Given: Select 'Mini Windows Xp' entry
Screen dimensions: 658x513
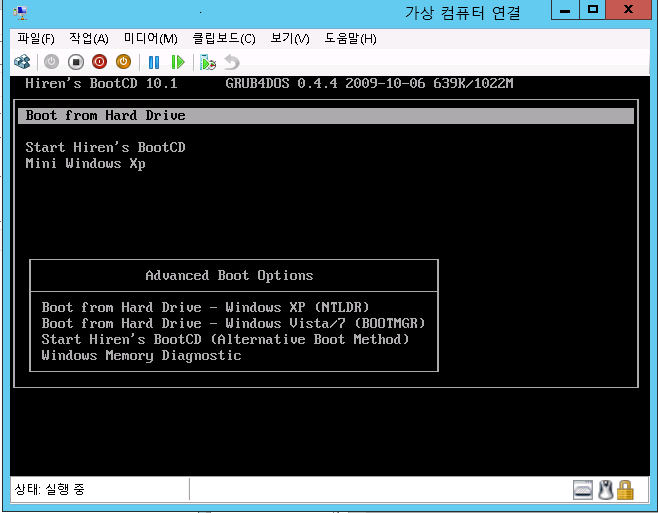Looking at the screenshot, I should 85,164.
